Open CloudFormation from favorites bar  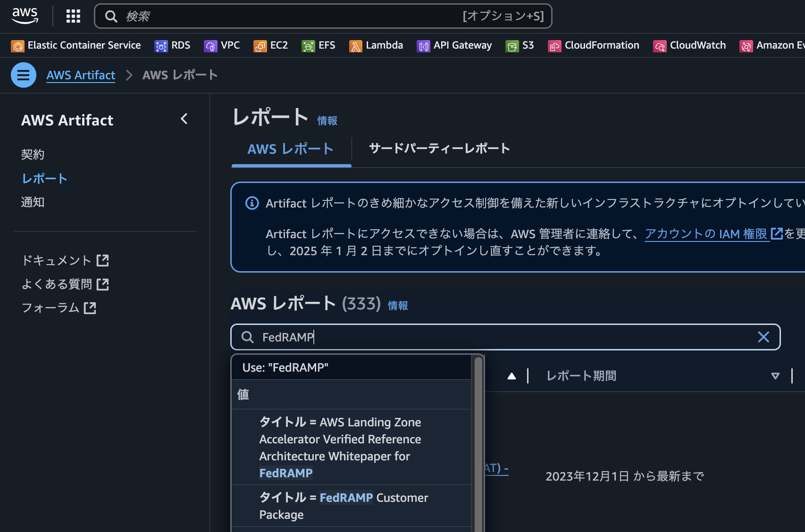593,45
